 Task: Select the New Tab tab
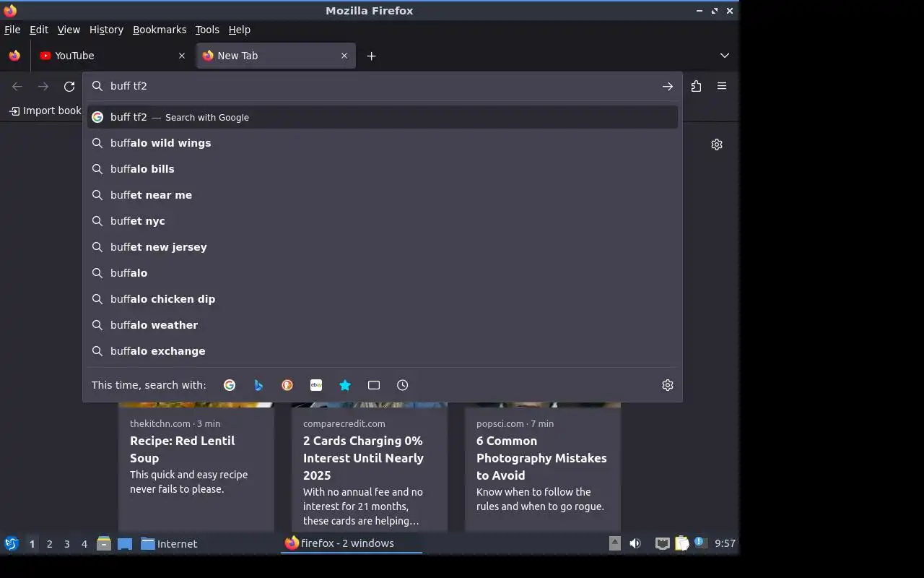click(276, 56)
